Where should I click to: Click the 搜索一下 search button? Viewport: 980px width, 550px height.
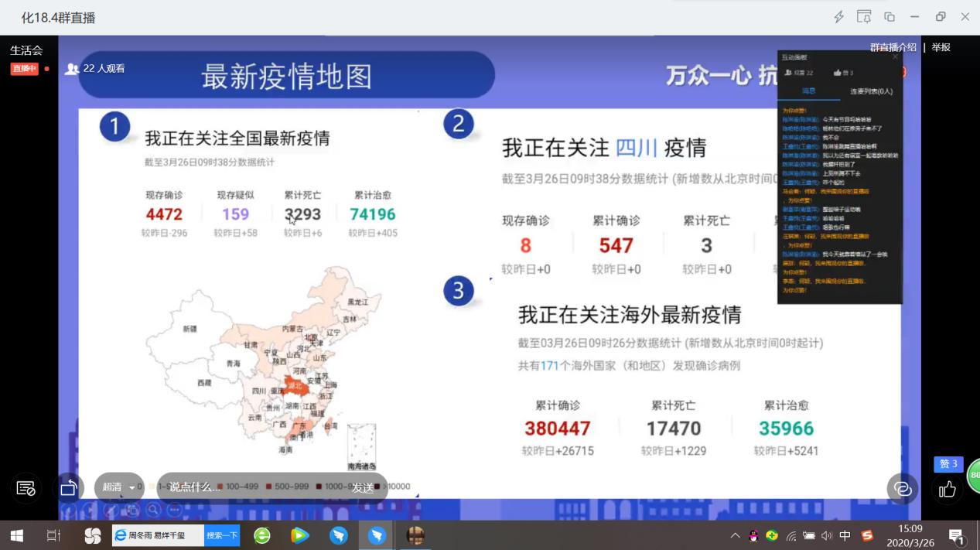pos(223,535)
